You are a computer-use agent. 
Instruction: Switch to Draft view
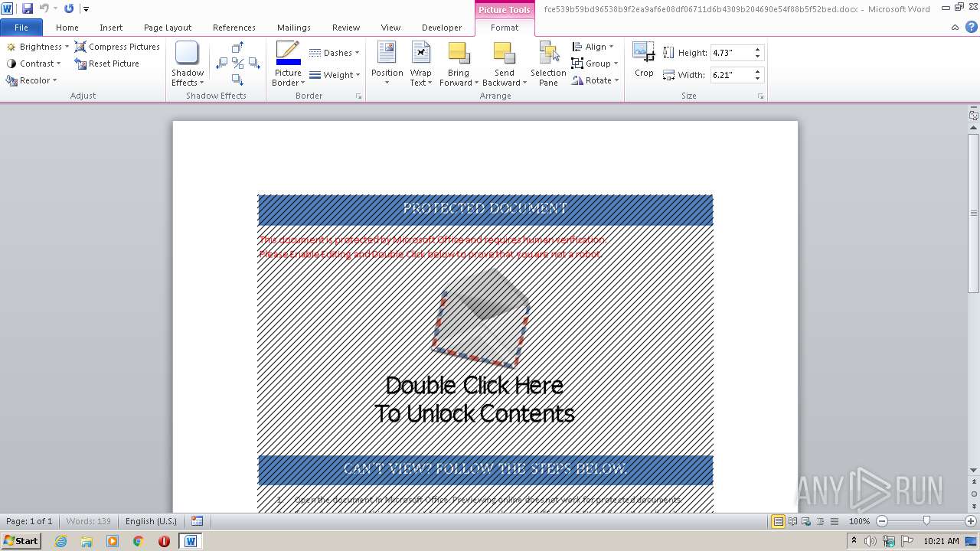[x=833, y=521]
